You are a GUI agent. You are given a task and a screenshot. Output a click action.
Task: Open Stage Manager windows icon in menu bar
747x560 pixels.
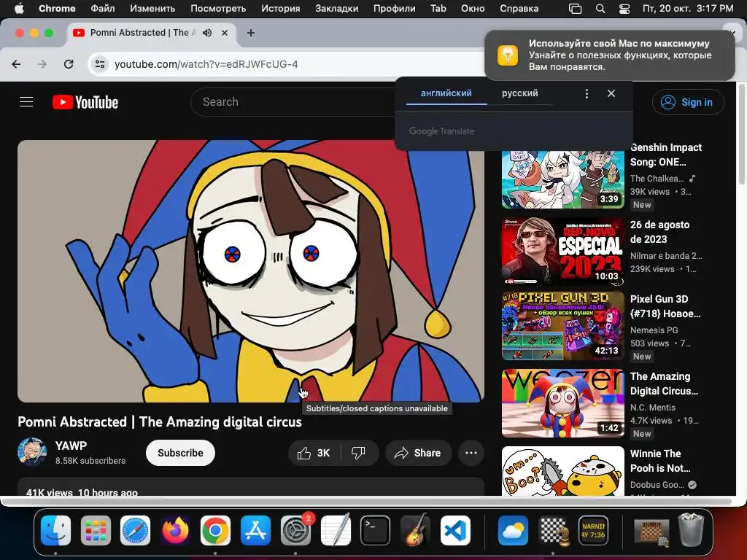click(576, 9)
